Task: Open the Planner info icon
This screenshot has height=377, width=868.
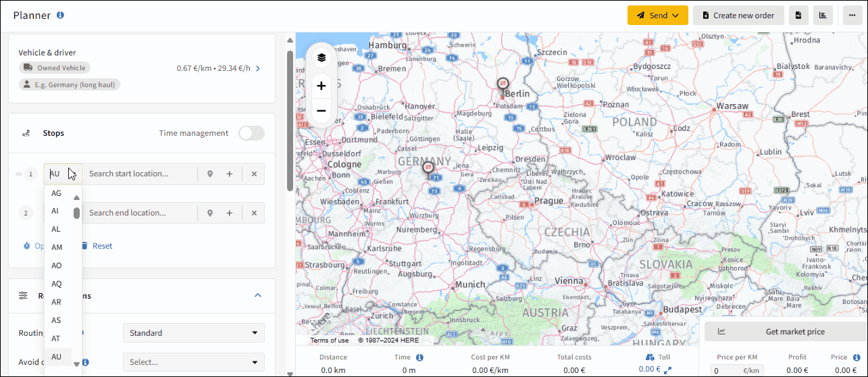Action: (61, 15)
